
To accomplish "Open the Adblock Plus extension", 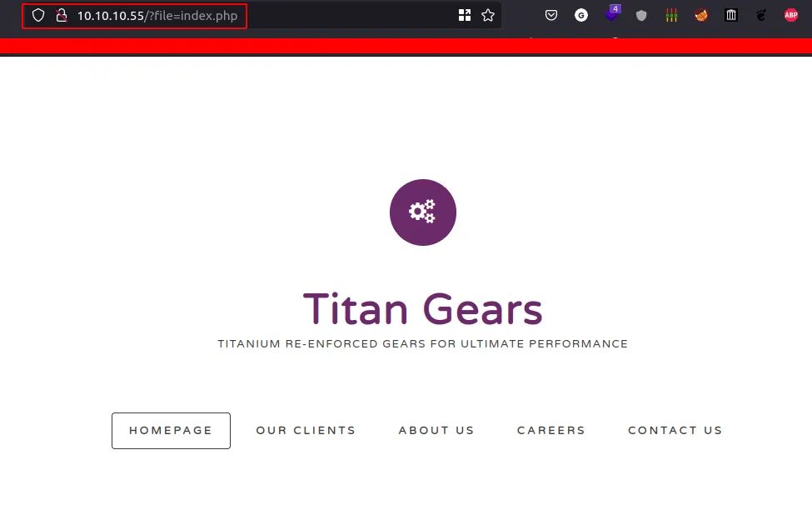I will pos(790,14).
